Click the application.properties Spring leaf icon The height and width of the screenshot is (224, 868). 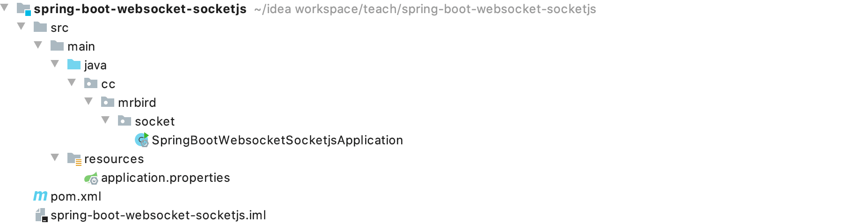click(91, 178)
